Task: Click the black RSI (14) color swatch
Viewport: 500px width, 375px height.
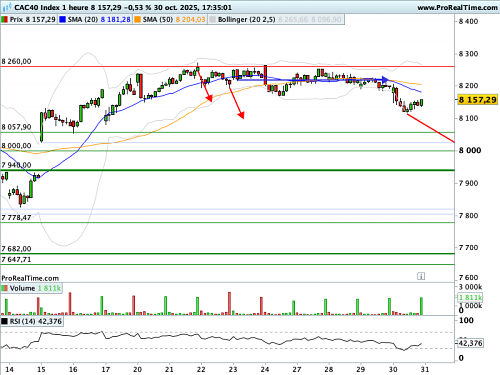Action: (4, 321)
